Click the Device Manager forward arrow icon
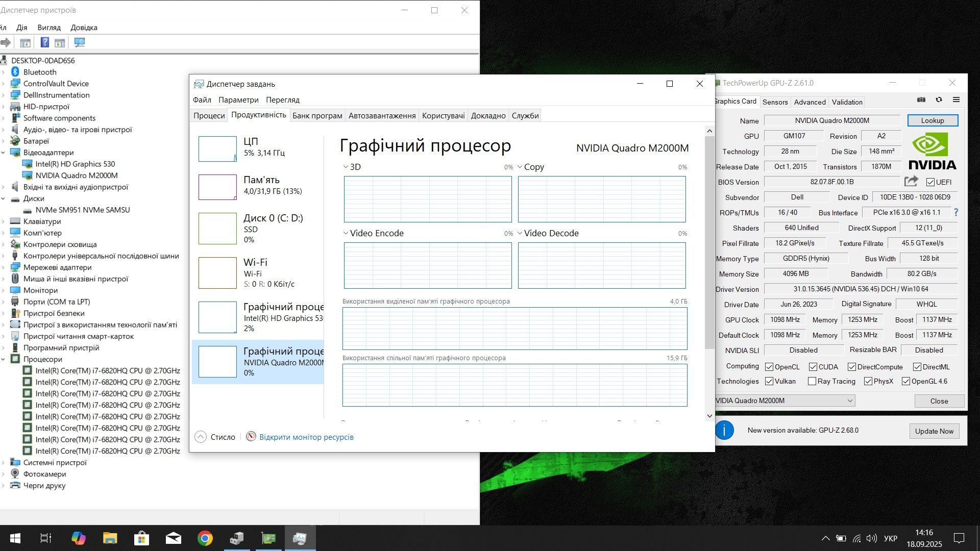 click(6, 42)
